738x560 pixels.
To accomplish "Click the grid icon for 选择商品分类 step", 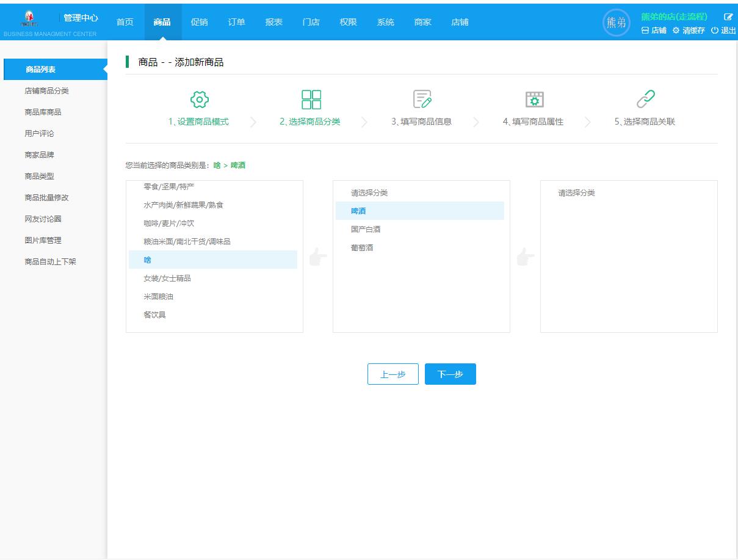I will [x=311, y=99].
